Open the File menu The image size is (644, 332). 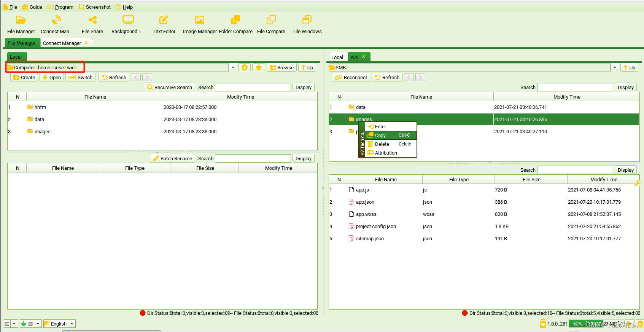click(10, 7)
